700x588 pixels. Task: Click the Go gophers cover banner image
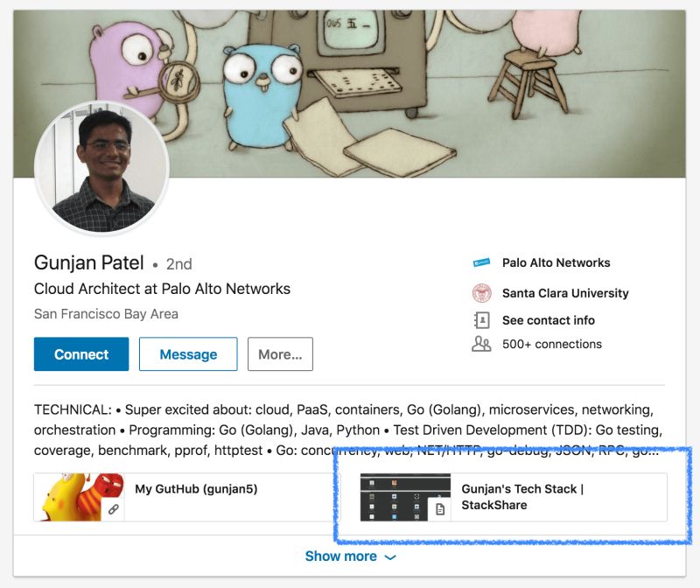(349, 94)
